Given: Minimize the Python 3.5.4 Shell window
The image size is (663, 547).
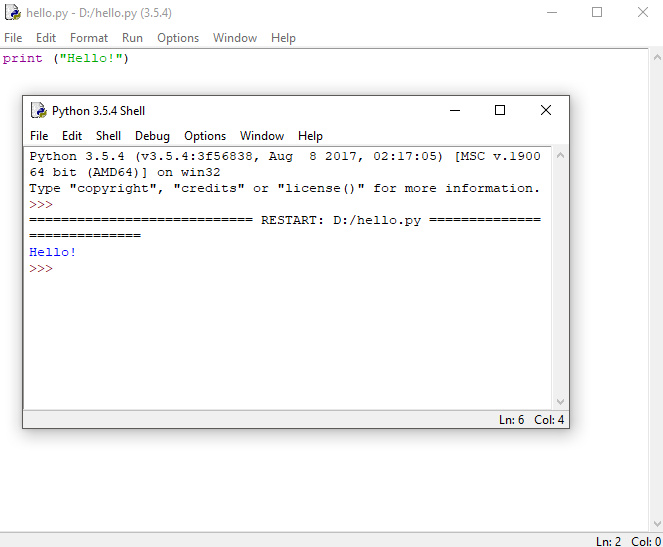Looking at the screenshot, I should (x=455, y=110).
